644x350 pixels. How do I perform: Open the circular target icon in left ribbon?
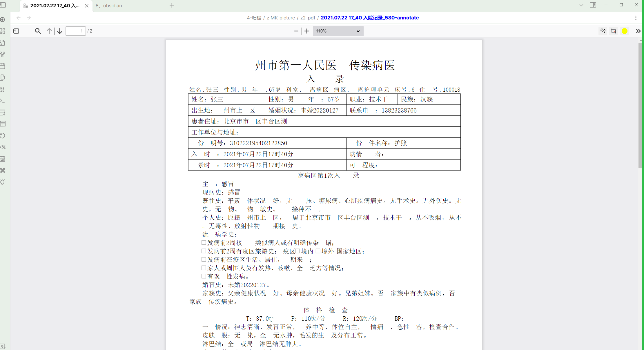3,20
